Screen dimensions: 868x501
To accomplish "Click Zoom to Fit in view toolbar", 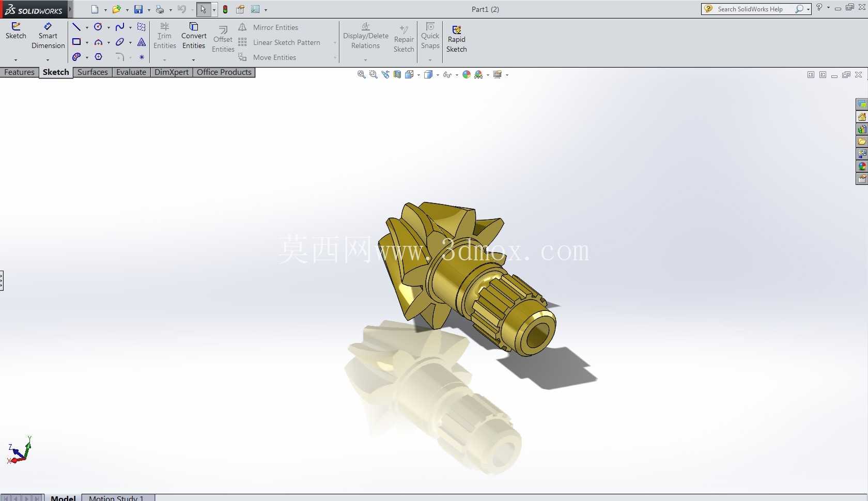I will pos(362,75).
